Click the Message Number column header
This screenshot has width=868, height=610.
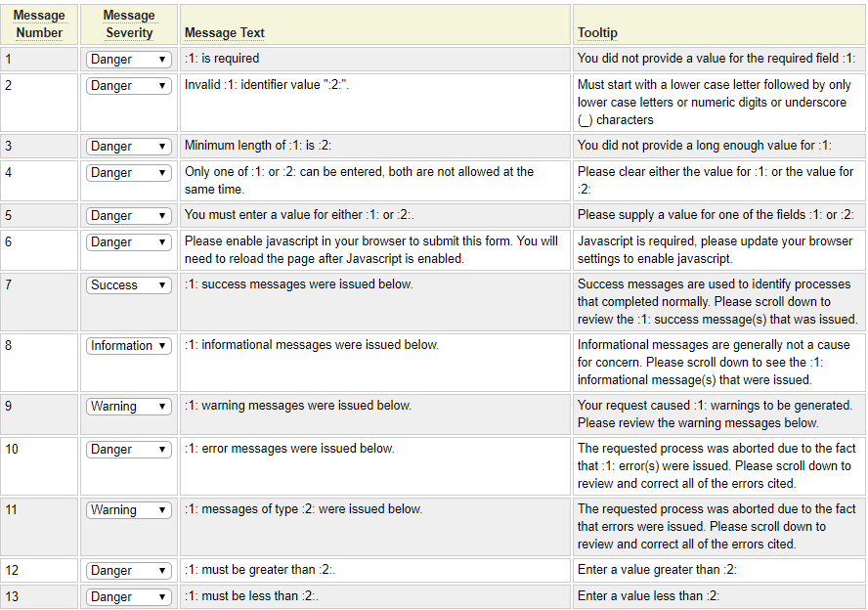39,24
